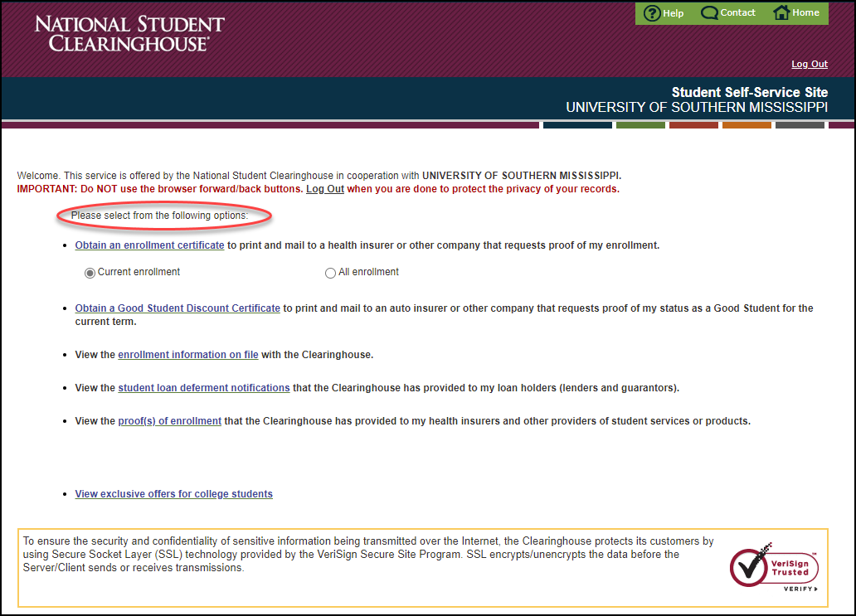
Task: Click the Contact speech bubble icon
Action: 709,12
